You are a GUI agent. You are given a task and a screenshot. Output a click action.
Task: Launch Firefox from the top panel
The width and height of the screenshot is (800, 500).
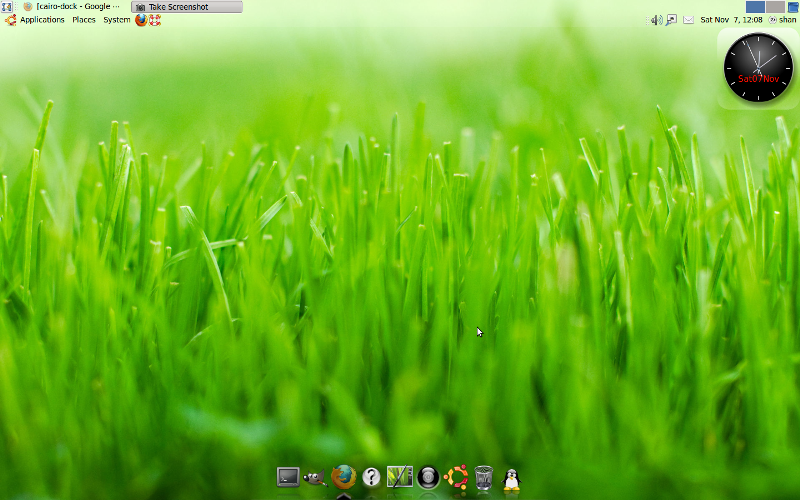point(141,20)
